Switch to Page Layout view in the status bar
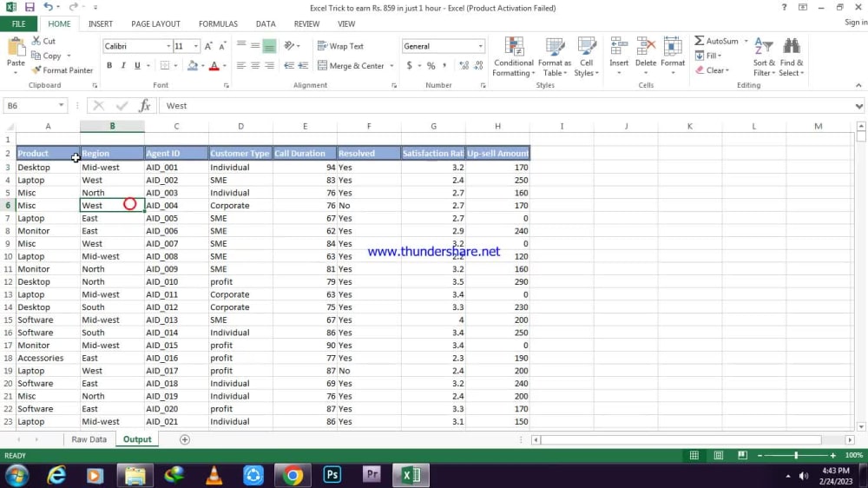 719,455
